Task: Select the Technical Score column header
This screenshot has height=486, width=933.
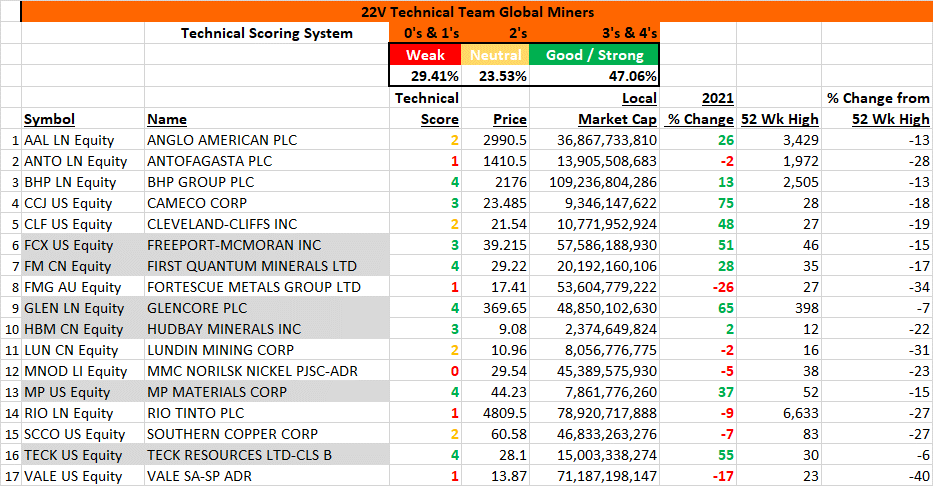Action: pyautogui.click(x=426, y=108)
